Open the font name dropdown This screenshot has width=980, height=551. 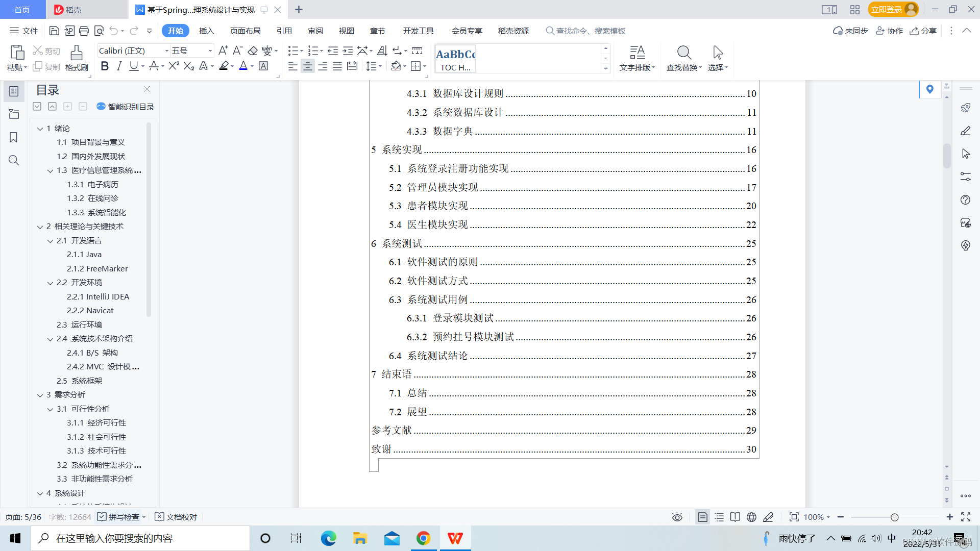166,51
